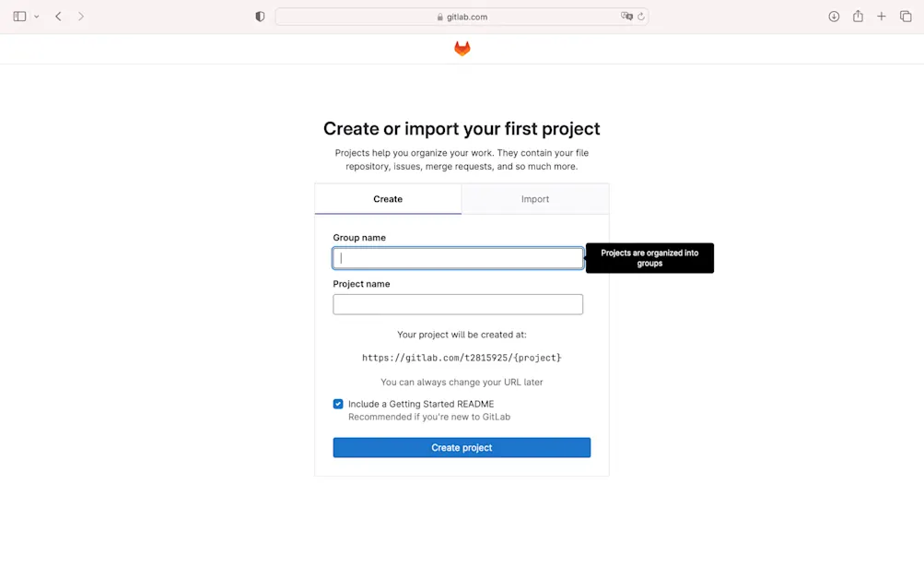The image size is (924, 578).
Task: Click the Create project button
Action: pyautogui.click(x=462, y=447)
